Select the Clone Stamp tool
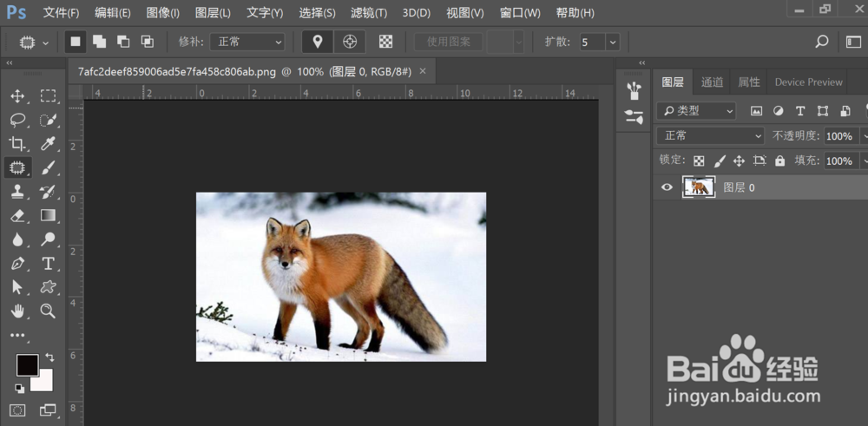The height and width of the screenshot is (426, 868). tap(17, 192)
